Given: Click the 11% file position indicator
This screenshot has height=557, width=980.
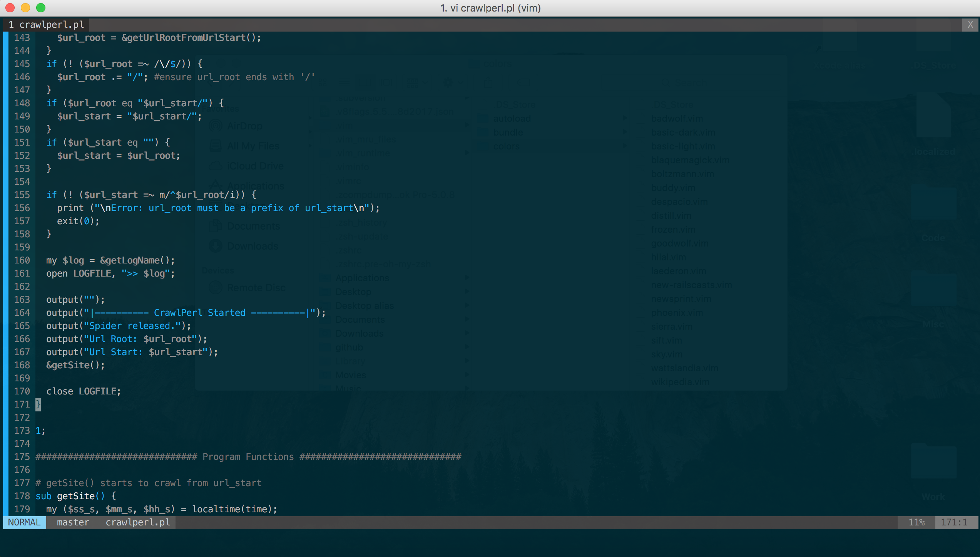Looking at the screenshot, I should click(x=916, y=522).
